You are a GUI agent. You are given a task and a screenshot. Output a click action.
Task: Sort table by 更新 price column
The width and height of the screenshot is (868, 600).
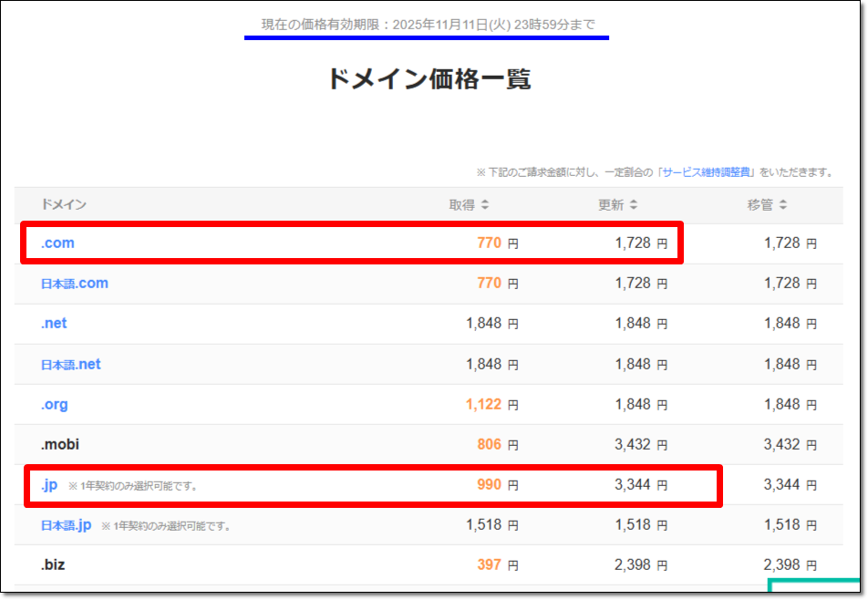pos(617,205)
